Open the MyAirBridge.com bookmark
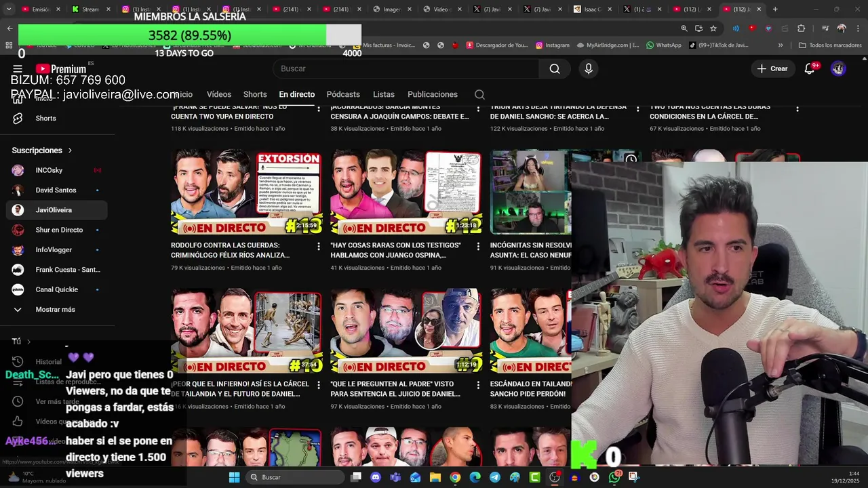Screen dimensions: 868x488 [x=608, y=45]
